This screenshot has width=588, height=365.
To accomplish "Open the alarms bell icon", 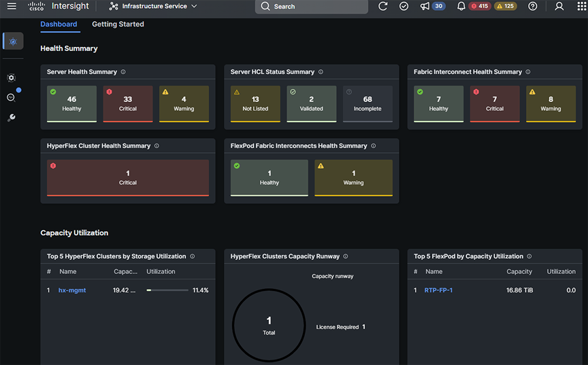I will pos(461,6).
